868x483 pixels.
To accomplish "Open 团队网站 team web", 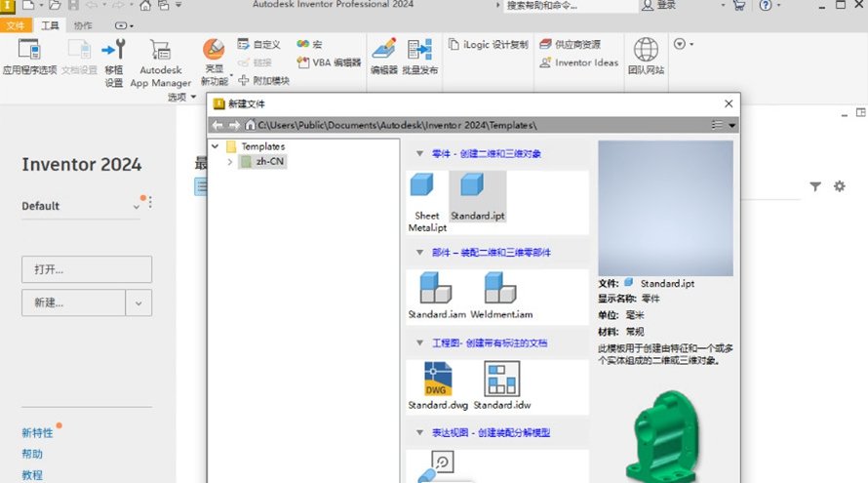I will point(646,56).
